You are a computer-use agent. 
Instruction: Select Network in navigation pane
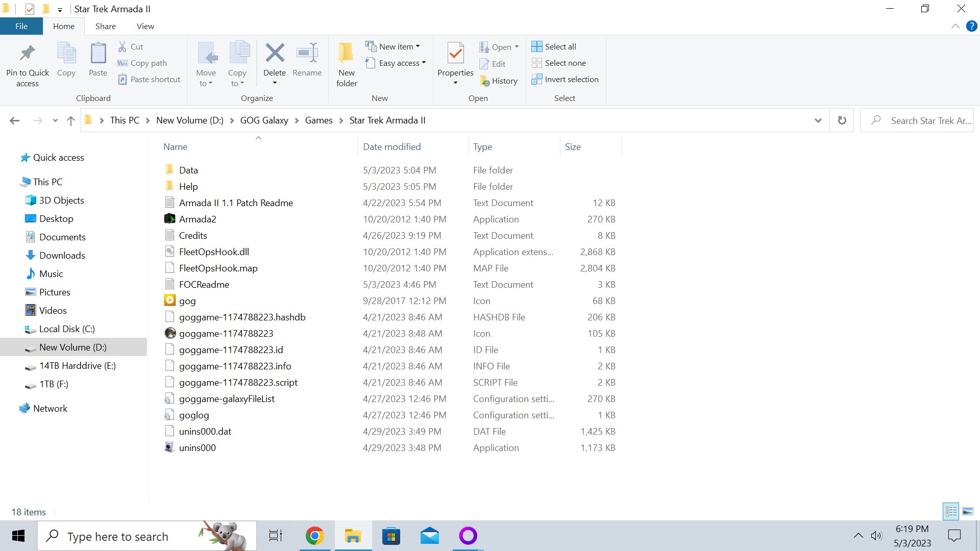coord(43,408)
